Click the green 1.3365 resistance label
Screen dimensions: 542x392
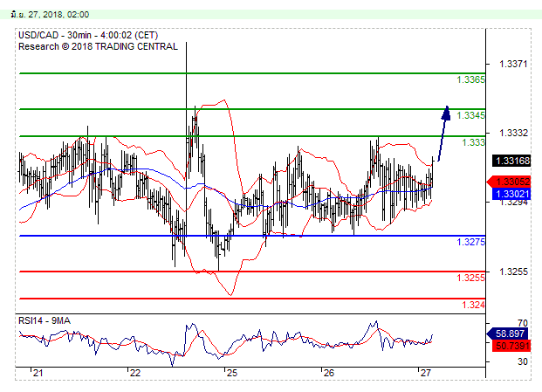tap(470, 79)
